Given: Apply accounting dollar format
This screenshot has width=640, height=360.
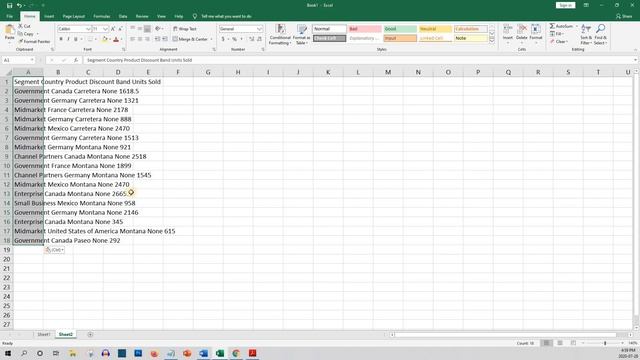Looking at the screenshot, I should point(223,39).
